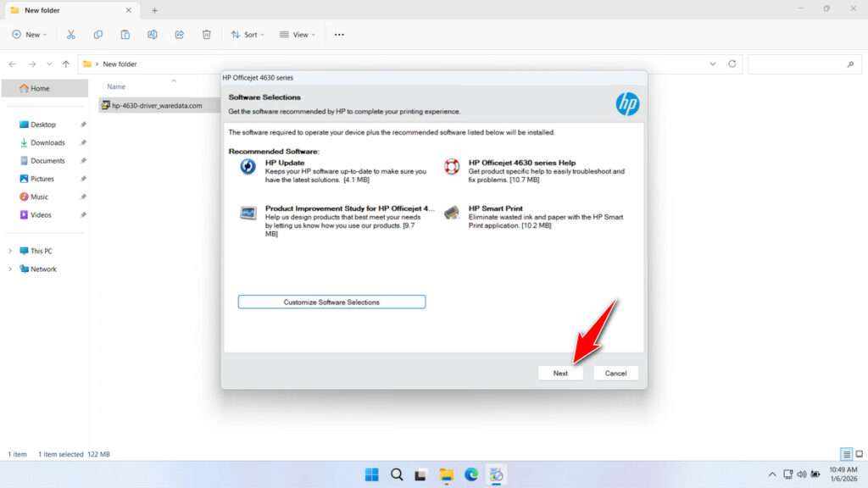The width and height of the screenshot is (868, 488).
Task: Click the Copy icon in File Explorer
Action: click(x=98, y=34)
